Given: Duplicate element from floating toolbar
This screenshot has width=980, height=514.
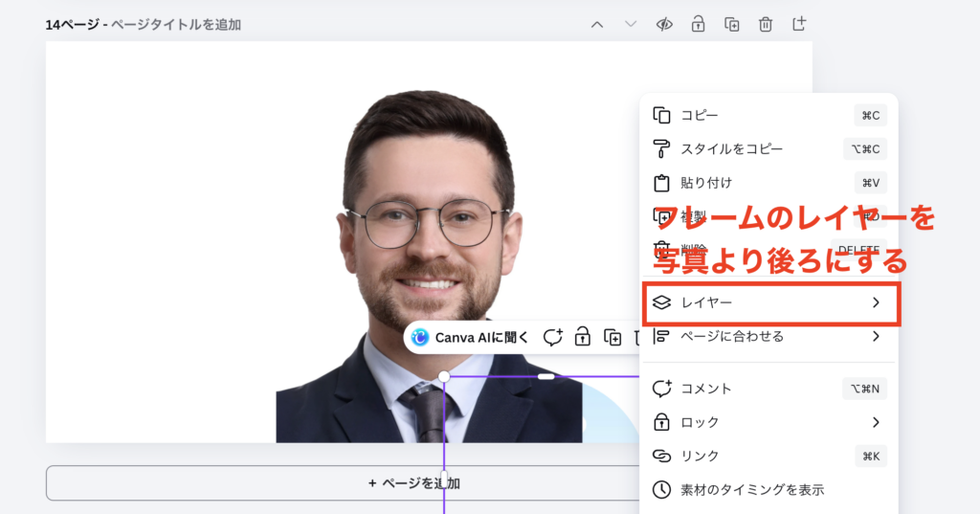Looking at the screenshot, I should (612, 337).
